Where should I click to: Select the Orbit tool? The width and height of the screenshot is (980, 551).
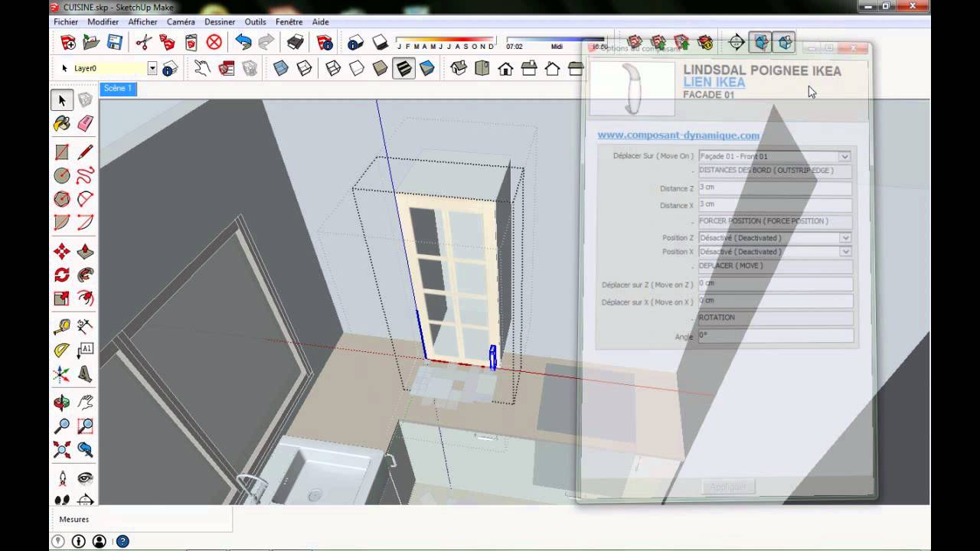(62, 403)
